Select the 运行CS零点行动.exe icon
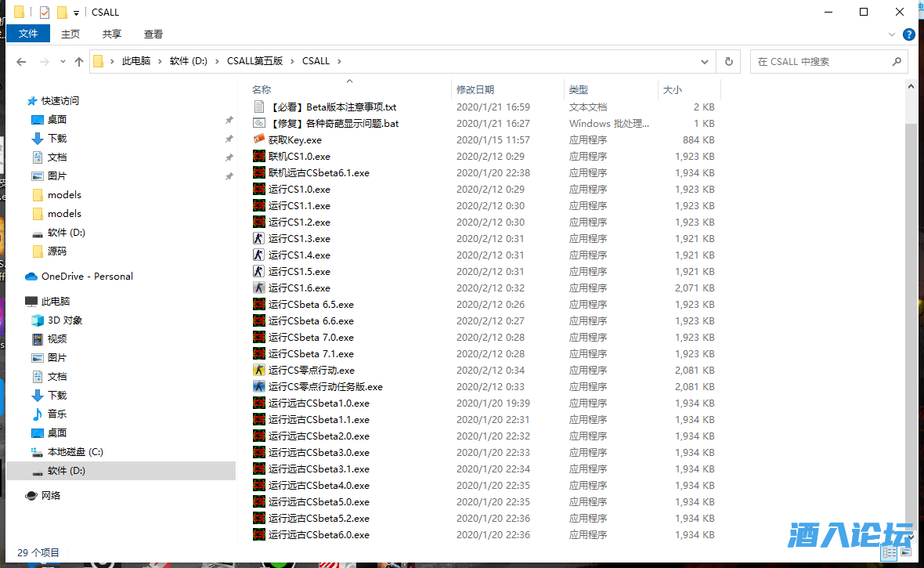 (x=258, y=371)
